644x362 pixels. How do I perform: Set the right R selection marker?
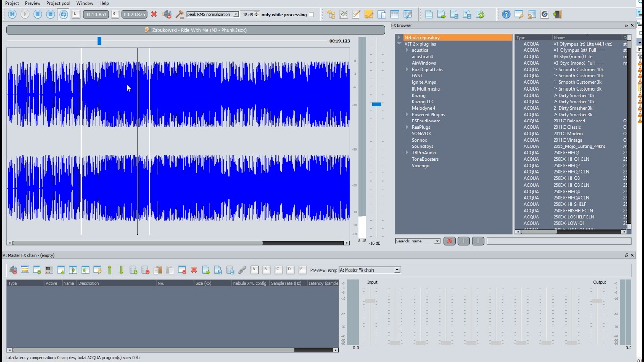[x=115, y=14]
